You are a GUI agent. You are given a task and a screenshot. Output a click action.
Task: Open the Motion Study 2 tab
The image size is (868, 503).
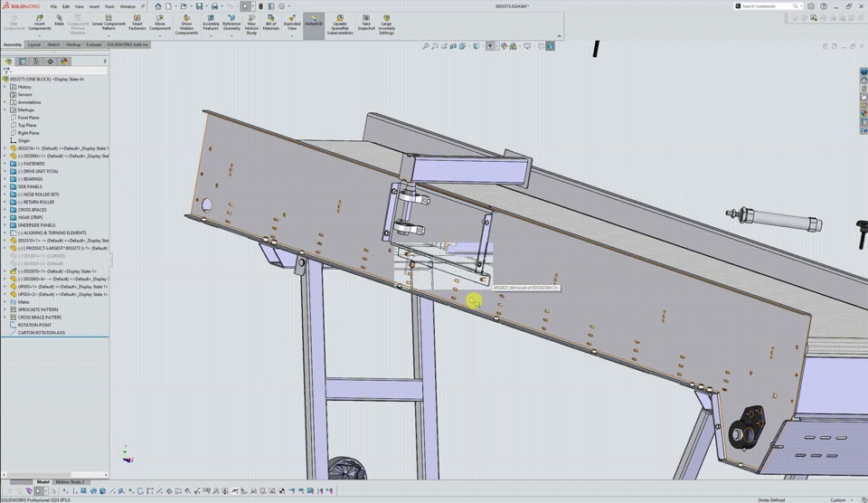point(70,482)
